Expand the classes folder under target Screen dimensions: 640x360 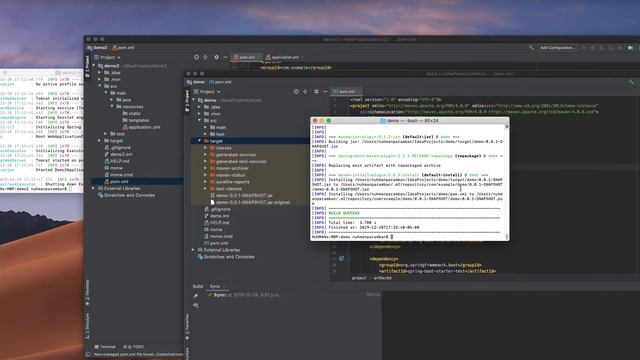(x=205, y=148)
